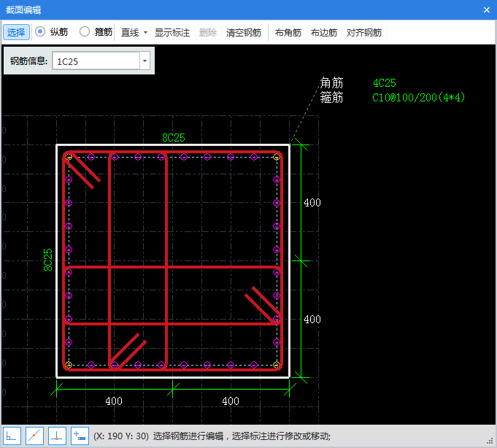The width and height of the screenshot is (497, 448).
Task: Click the 对齐钢筋 toolbar button
Action: [364, 32]
